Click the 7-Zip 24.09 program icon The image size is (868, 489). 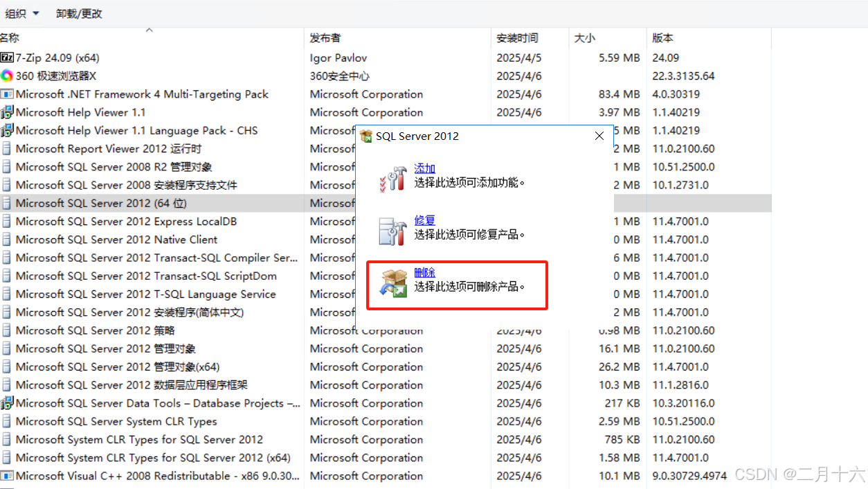(7, 57)
